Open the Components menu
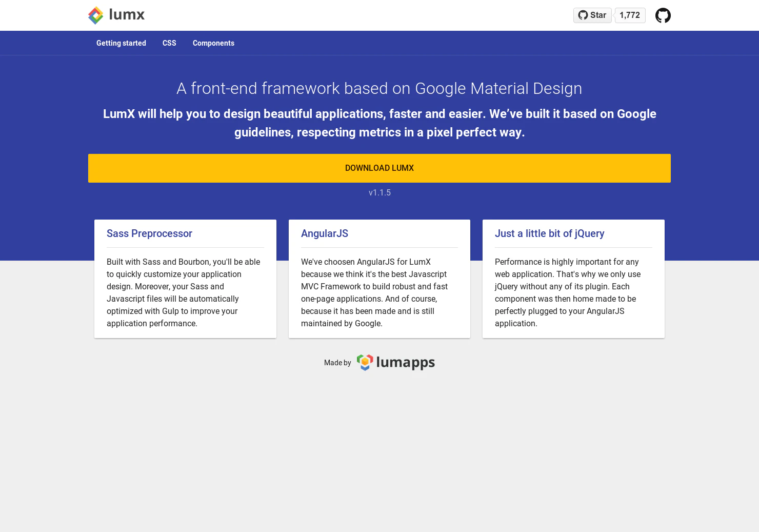The image size is (759, 532). tap(213, 43)
